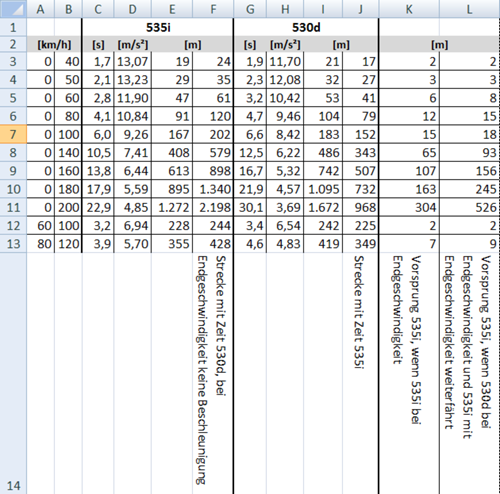Select the cell with value 526

pyautogui.click(x=469, y=207)
